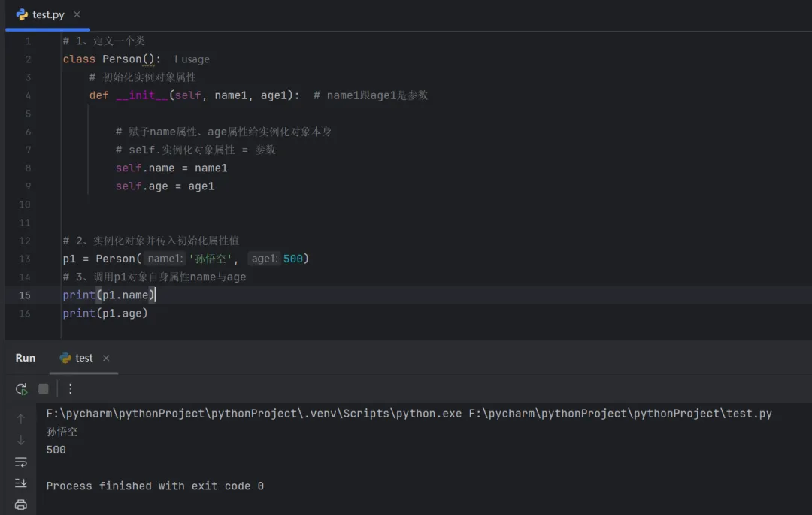Click the name1: parameter hint
Image resolution: width=812 pixels, height=515 pixels.
click(x=165, y=259)
